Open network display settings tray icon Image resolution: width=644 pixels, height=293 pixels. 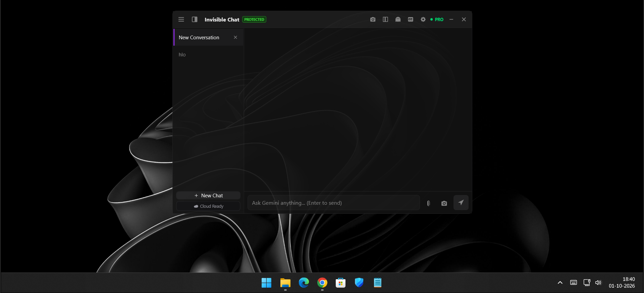(x=587, y=283)
